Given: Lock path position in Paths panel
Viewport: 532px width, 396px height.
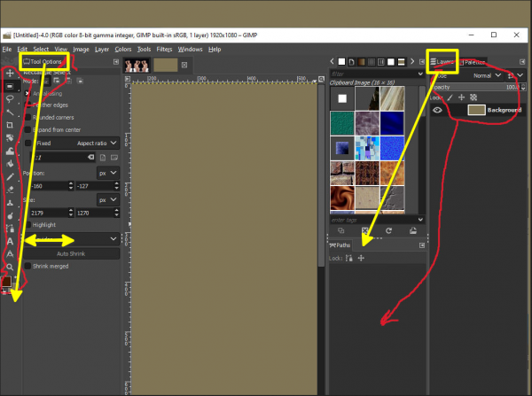Looking at the screenshot, I should (361, 258).
